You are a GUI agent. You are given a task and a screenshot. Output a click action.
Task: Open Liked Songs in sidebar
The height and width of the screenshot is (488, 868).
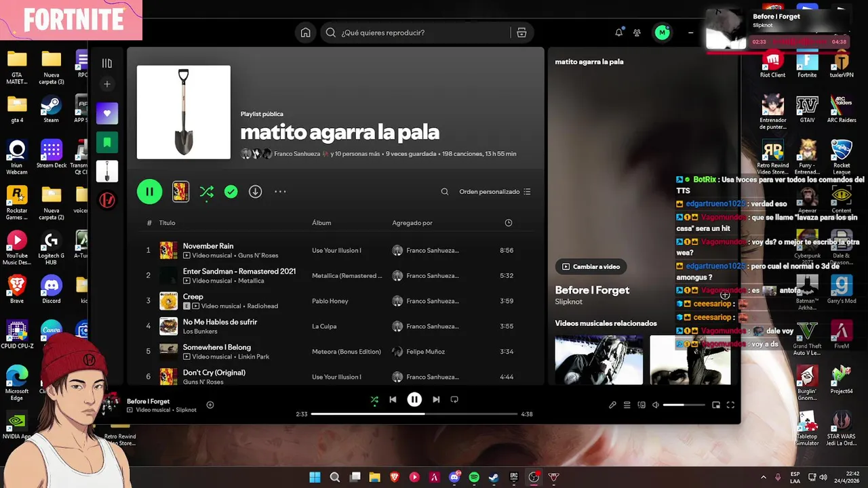[x=106, y=113]
